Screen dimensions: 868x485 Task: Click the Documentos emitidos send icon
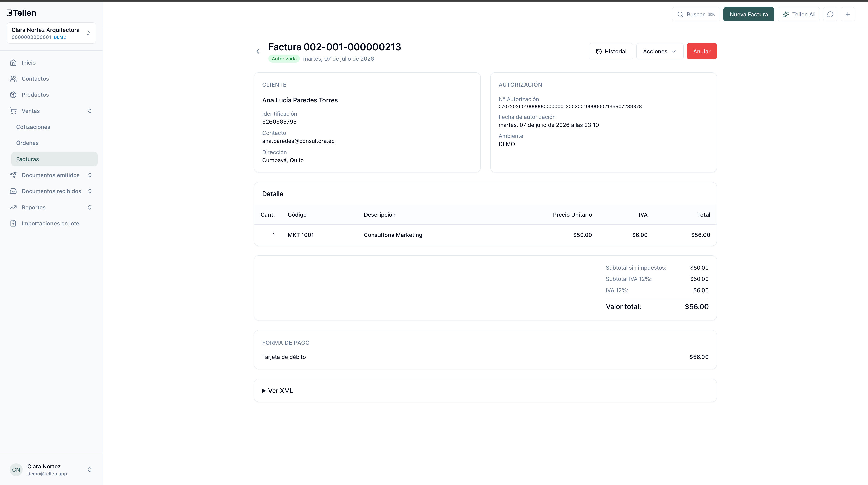click(x=13, y=175)
